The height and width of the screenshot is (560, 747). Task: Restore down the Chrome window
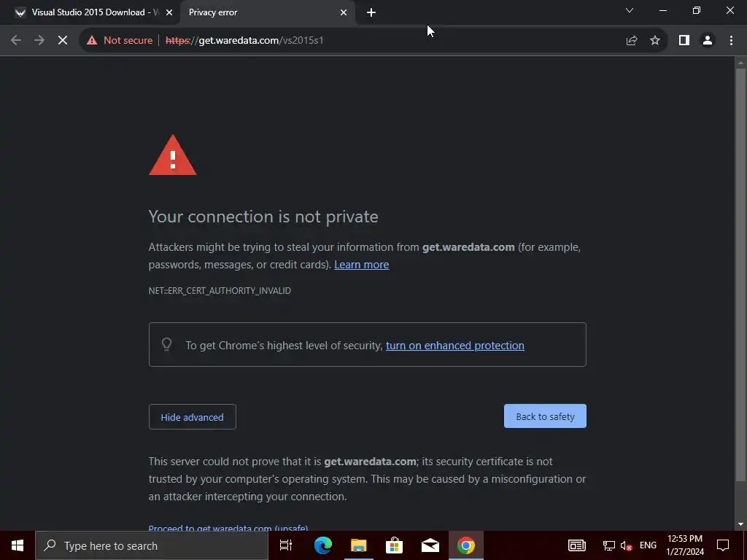pos(697,10)
